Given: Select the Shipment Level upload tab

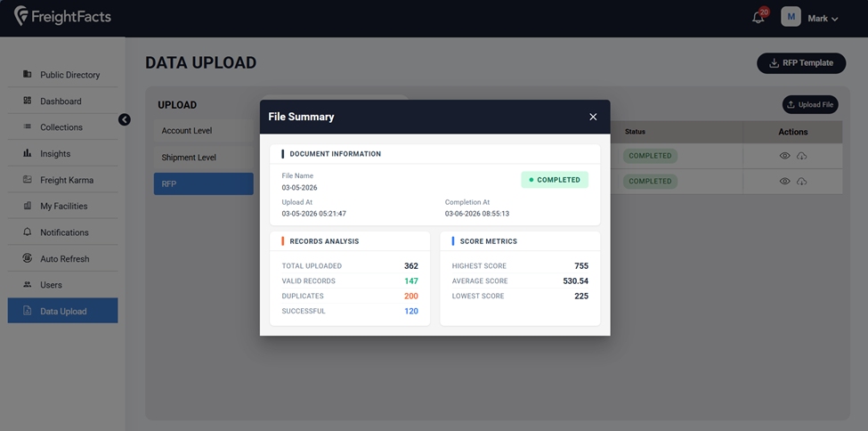Looking at the screenshot, I should pos(203,158).
